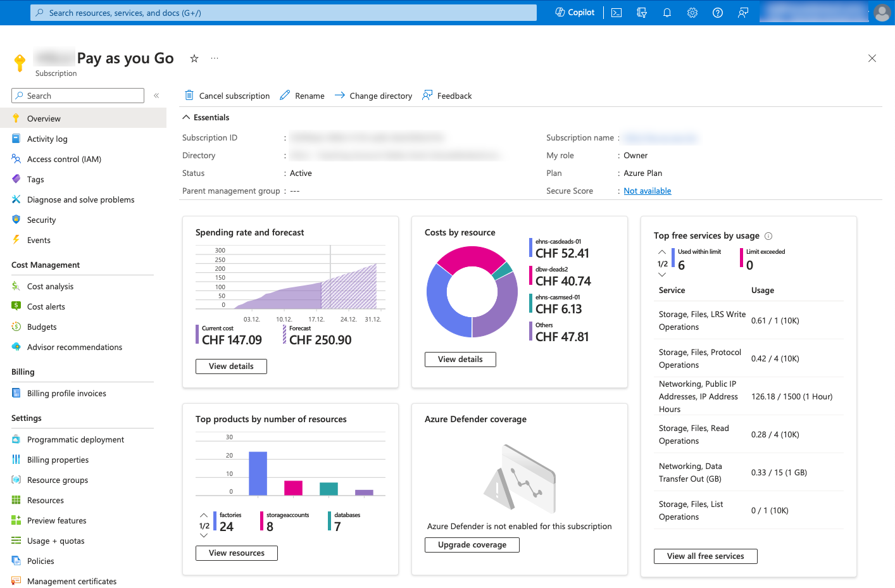895x588 pixels.
Task: Select Access control (IAM) menu item
Action: [64, 160]
